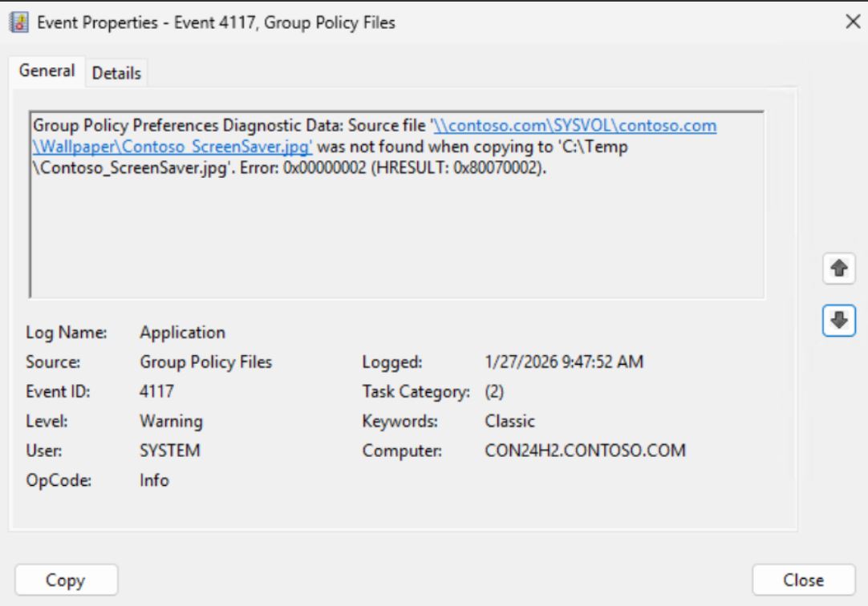
Task: Click the Keywords value Classic
Action: click(x=509, y=421)
